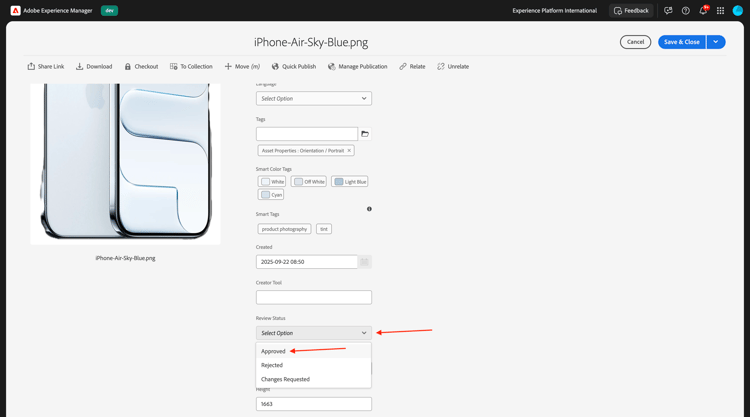This screenshot has height=417, width=750.
Task: Click the Off White smart color tag
Action: coord(309,182)
